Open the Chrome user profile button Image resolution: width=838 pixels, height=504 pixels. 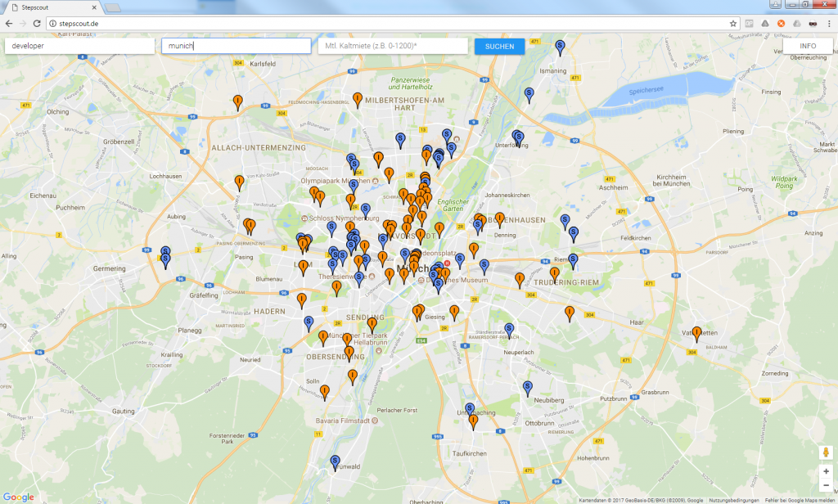click(x=775, y=4)
